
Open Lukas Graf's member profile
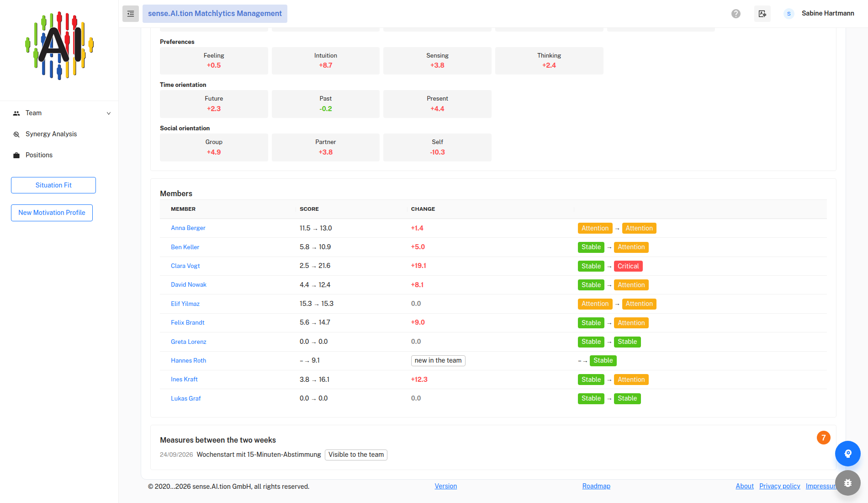186,398
